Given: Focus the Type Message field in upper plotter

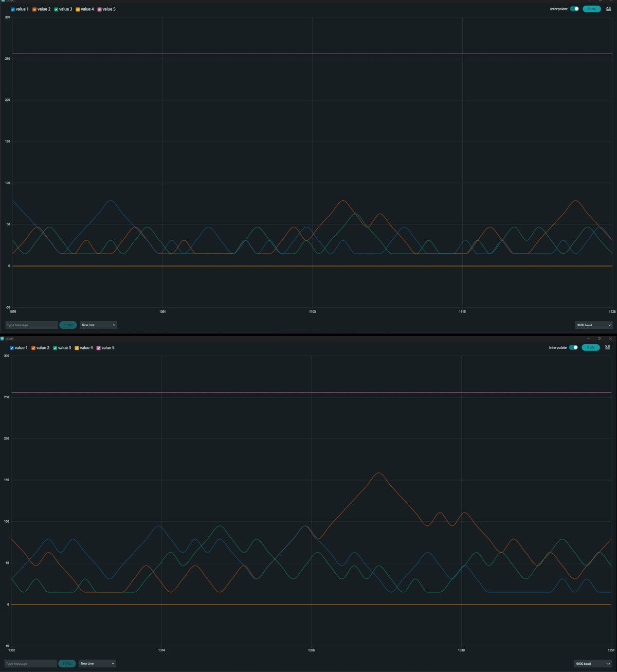Looking at the screenshot, I should point(31,325).
